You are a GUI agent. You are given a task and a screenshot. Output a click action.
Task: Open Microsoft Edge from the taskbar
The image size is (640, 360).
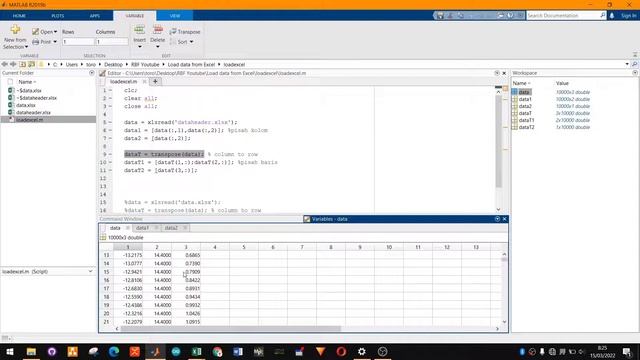[x=114, y=351]
